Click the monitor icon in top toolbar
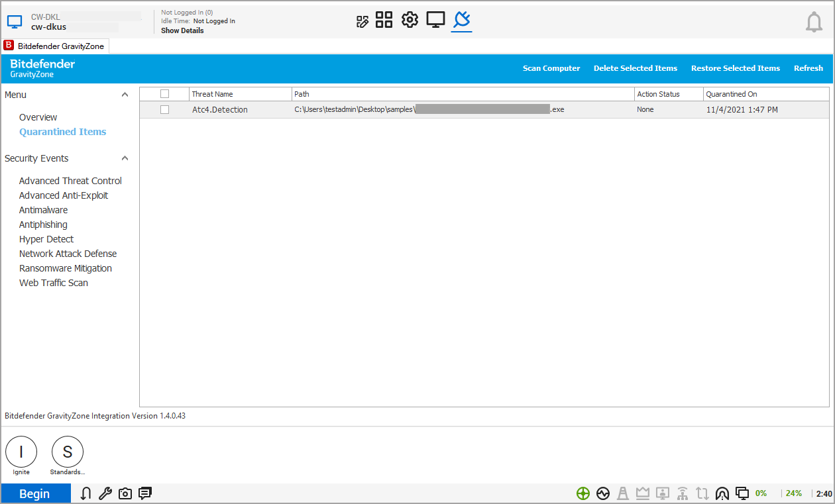Screen dimensions: 835x504 [435, 20]
